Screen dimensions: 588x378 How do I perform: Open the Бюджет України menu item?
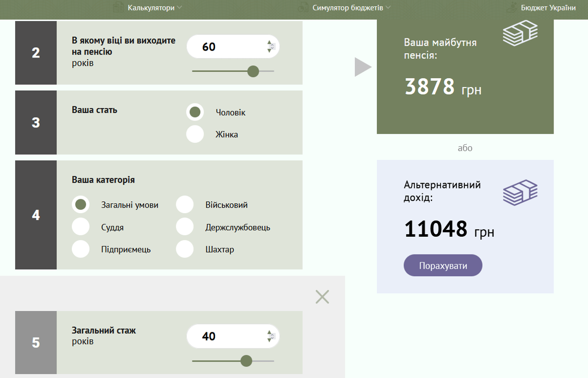pos(548,7)
